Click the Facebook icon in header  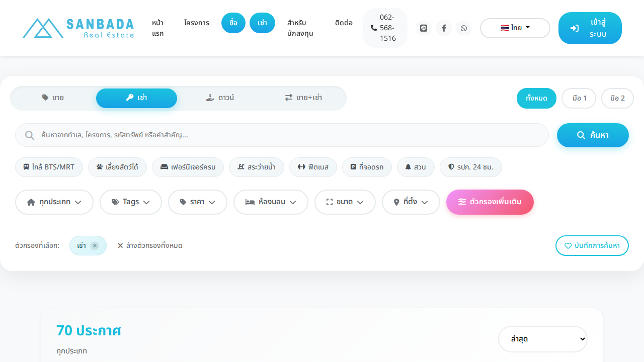[444, 28]
